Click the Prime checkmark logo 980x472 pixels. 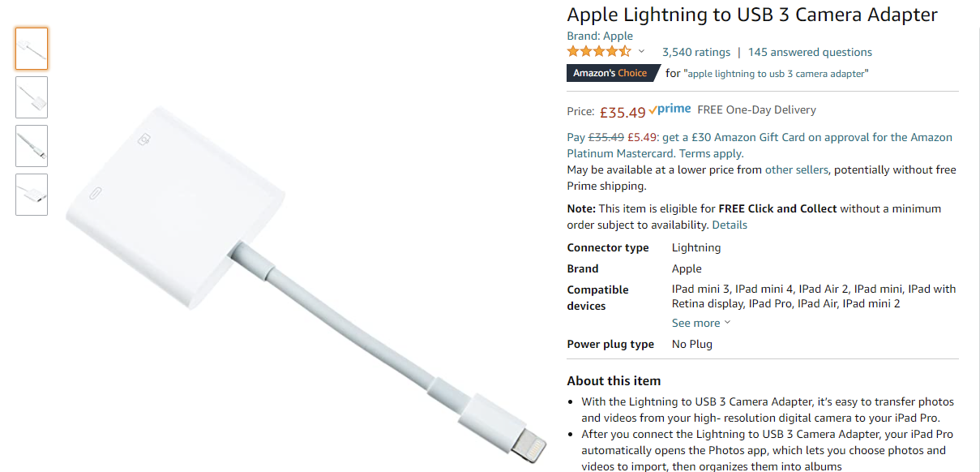pyautogui.click(x=670, y=109)
